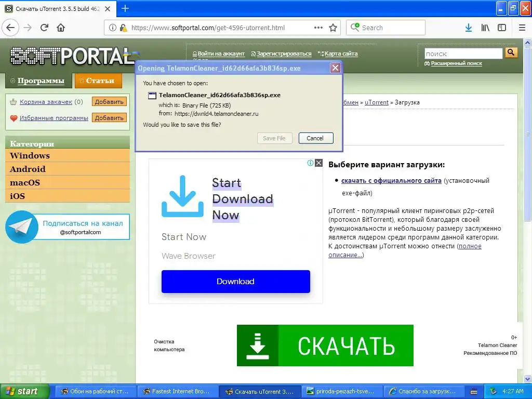Close the Opening TelamonCleaner dialog with X
Viewport: 532px width, 399px height.
point(335,68)
